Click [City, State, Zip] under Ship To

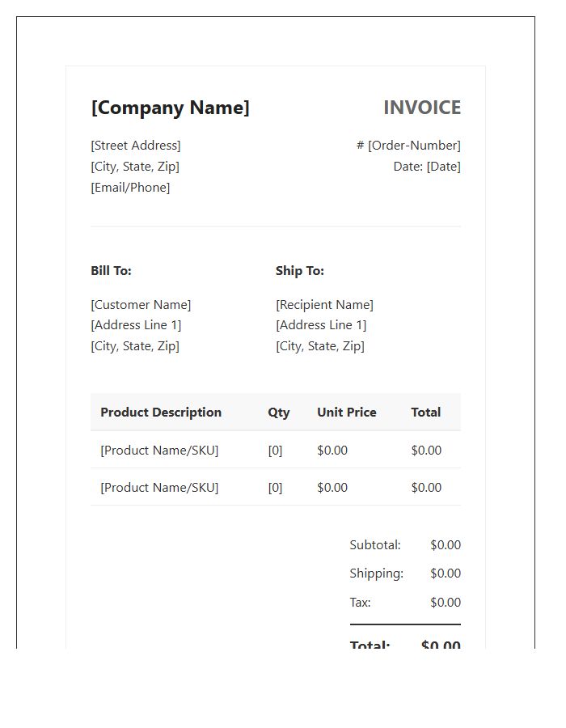320,346
